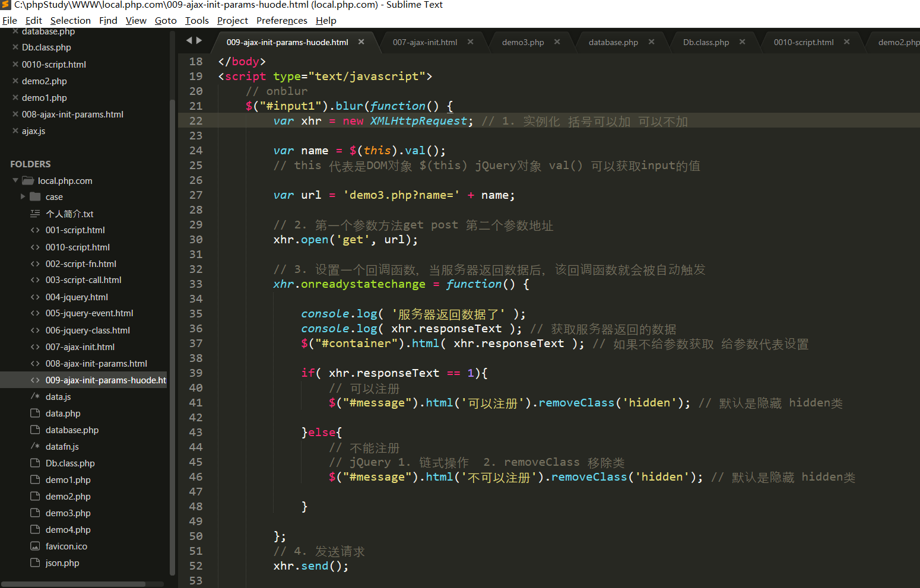Switch to the 0010-script.html tab
920x588 pixels.
click(803, 42)
